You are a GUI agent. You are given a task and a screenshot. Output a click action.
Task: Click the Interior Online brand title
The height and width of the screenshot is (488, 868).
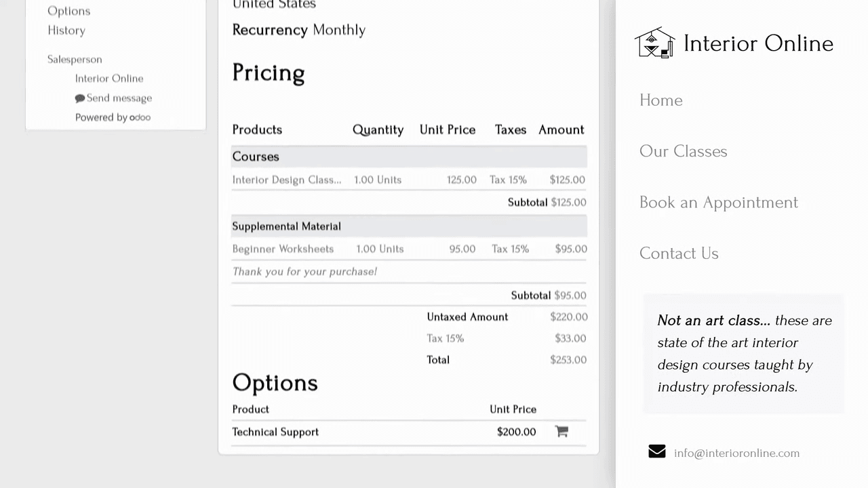pyautogui.click(x=758, y=43)
